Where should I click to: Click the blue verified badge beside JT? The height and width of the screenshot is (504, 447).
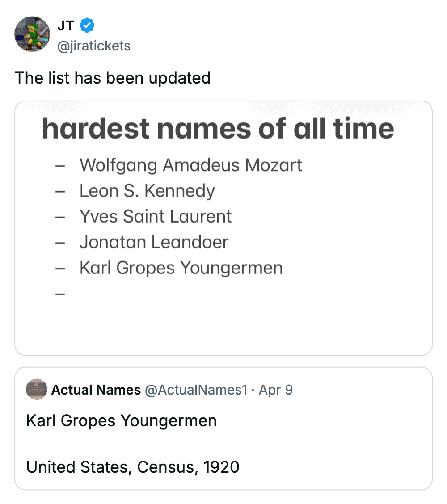click(87, 26)
